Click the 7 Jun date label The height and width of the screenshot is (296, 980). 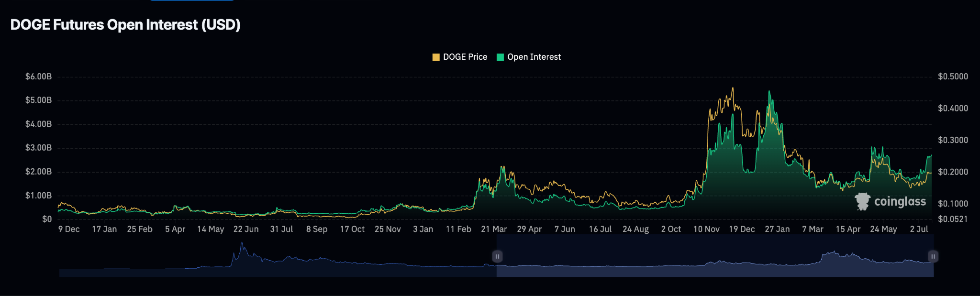click(x=565, y=229)
